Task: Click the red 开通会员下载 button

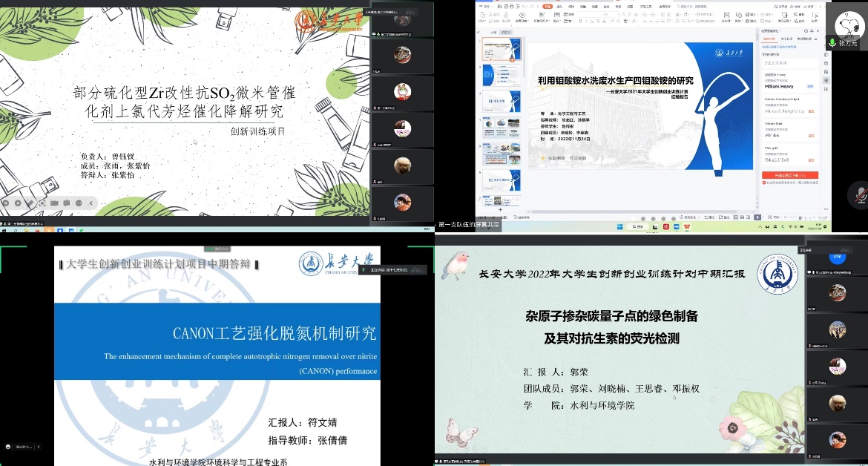Action: 790,175
